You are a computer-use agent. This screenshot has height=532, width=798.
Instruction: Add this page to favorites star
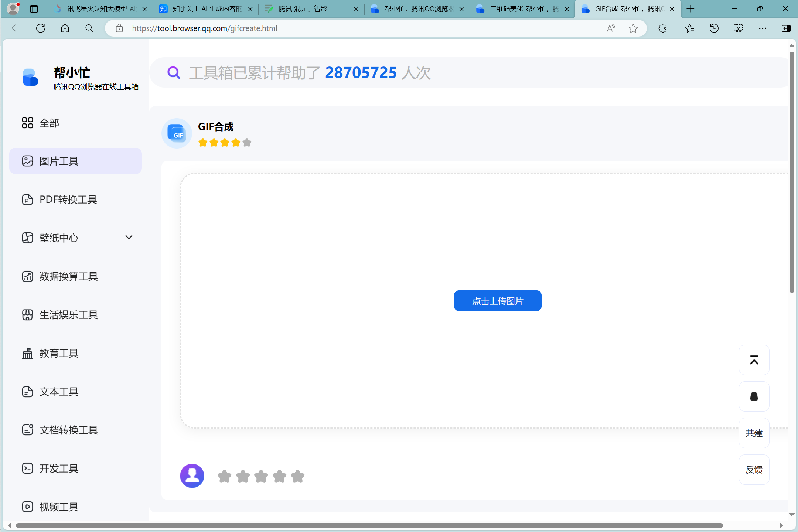coord(633,28)
